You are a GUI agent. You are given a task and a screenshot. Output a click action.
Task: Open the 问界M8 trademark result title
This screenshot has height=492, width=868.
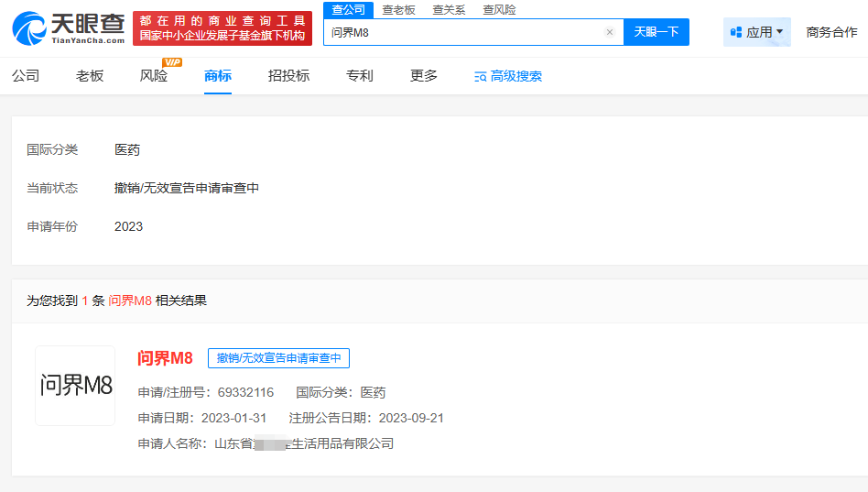click(165, 358)
